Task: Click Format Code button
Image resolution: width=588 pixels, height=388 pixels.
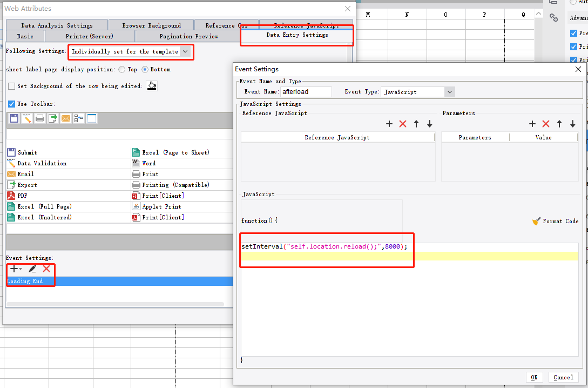Action: [x=556, y=222]
